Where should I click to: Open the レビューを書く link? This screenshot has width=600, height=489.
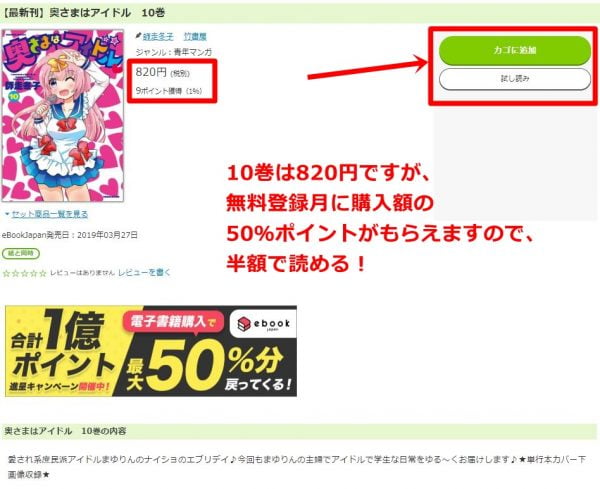tap(144, 272)
